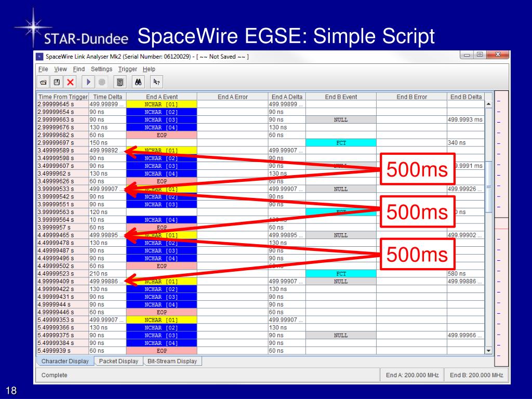Click the NULL cell at 2.99999663 s
The width and height of the screenshot is (532, 399).
341,120
